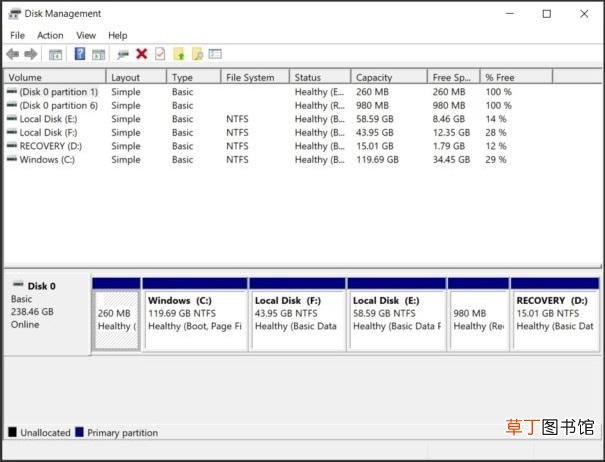The height and width of the screenshot is (462, 605).
Task: Click the 43.95 GB capacity cell
Action: tap(375, 132)
